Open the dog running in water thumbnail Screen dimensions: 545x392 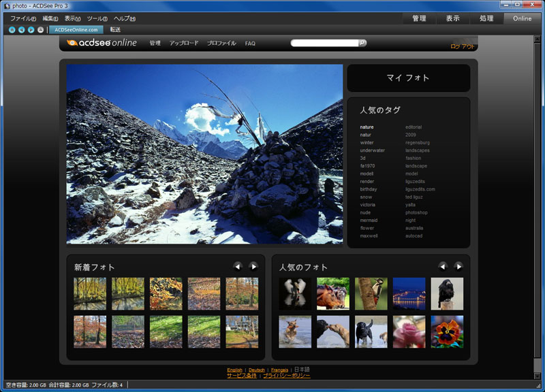(x=295, y=331)
